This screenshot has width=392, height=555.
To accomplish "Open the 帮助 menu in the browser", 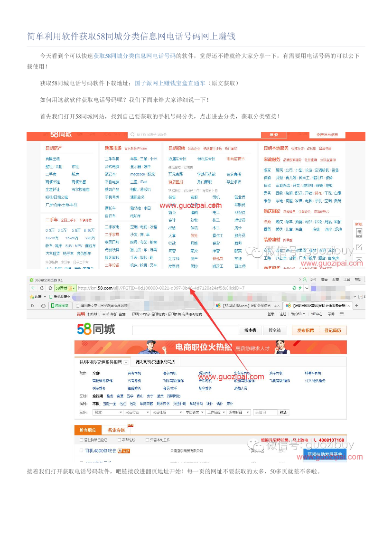I will (x=358, y=280).
